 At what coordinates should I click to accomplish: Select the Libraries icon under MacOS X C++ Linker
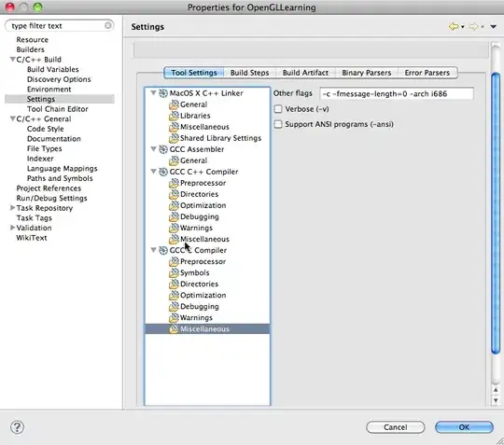[174, 116]
